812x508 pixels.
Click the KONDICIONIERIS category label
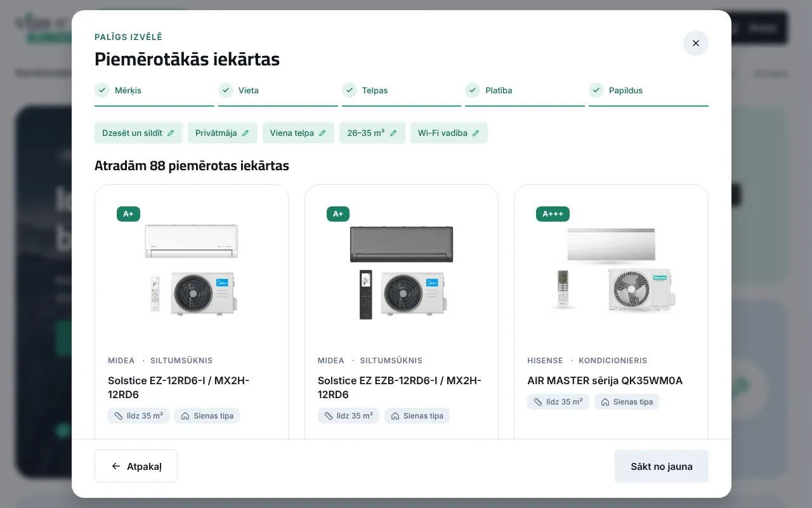[613, 361]
